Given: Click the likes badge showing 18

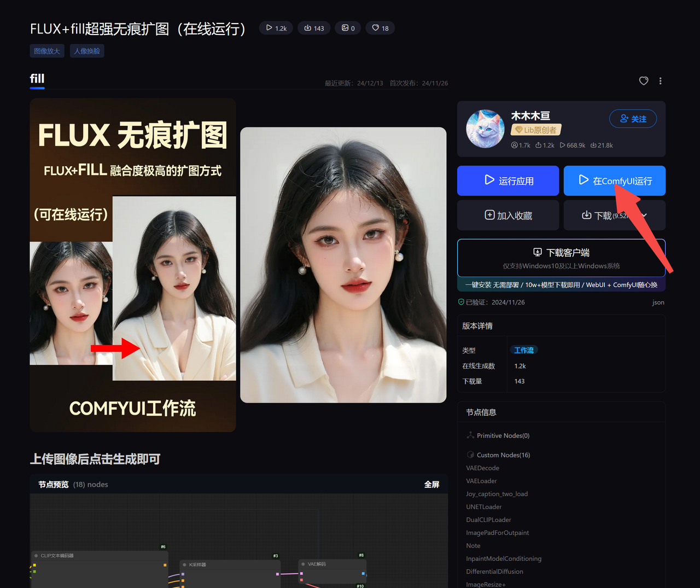Looking at the screenshot, I should [380, 28].
